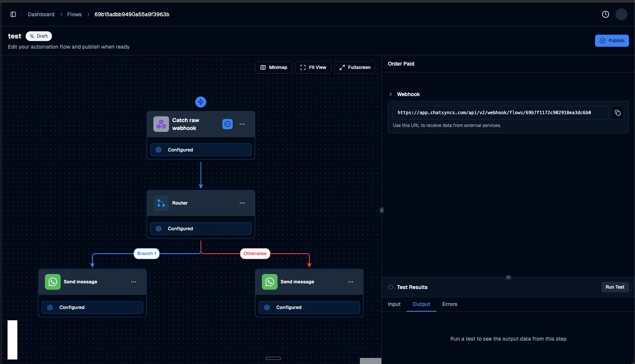The height and width of the screenshot is (364, 635).
Task: Toggle the sidebar with the panel icon
Action: [x=14, y=14]
